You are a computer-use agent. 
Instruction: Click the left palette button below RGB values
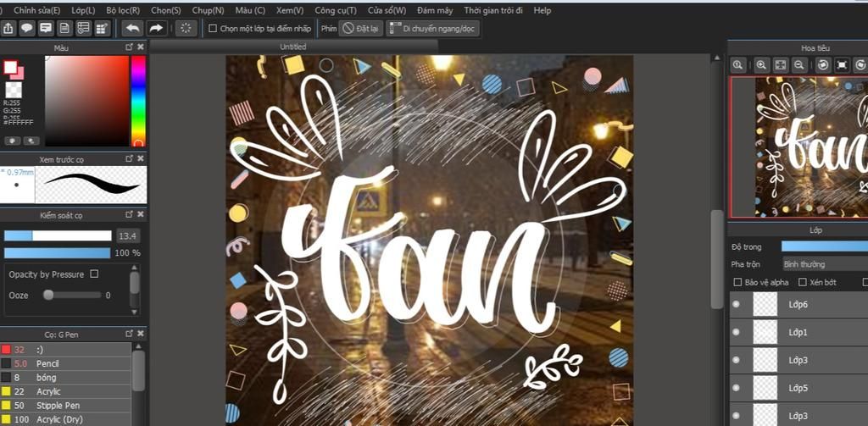click(x=12, y=141)
